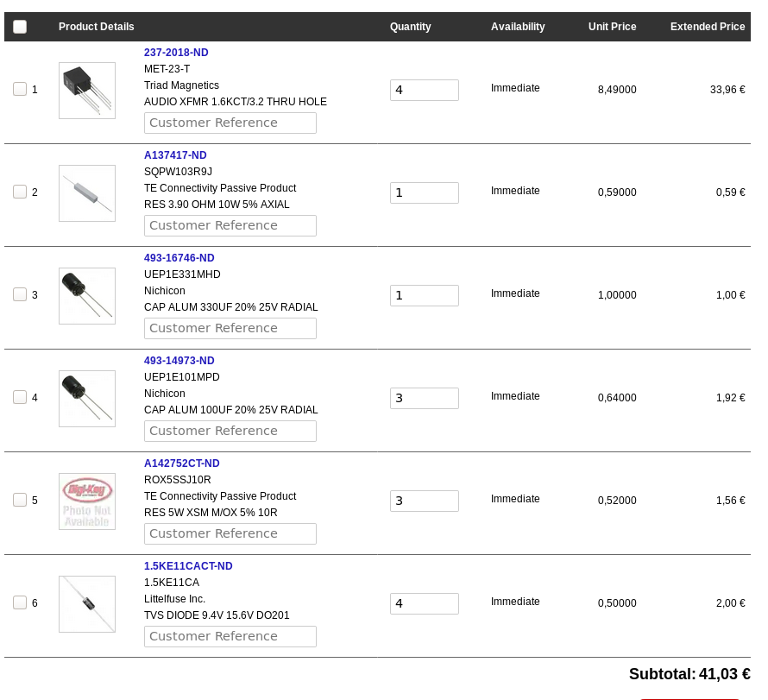Focus Customer Reference field under SQPW103R9J
Image resolution: width=768 pixels, height=700 pixels.
[x=230, y=225]
